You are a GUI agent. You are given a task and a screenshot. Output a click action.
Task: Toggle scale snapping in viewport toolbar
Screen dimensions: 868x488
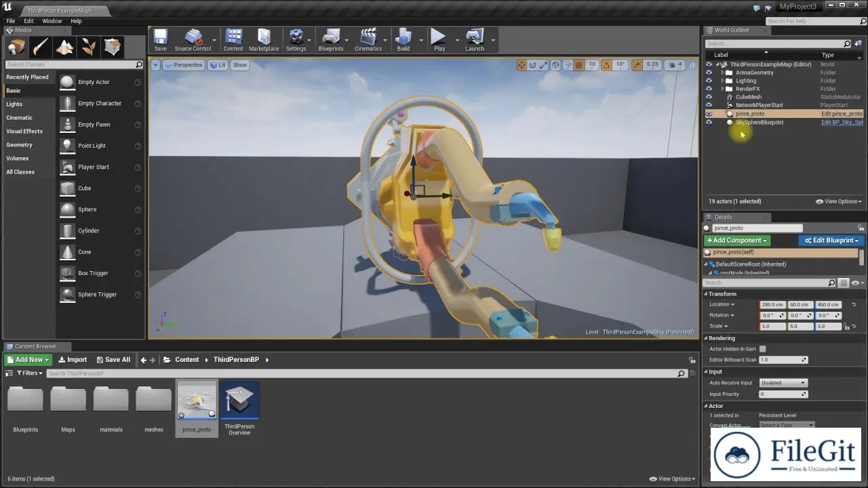tap(637, 65)
